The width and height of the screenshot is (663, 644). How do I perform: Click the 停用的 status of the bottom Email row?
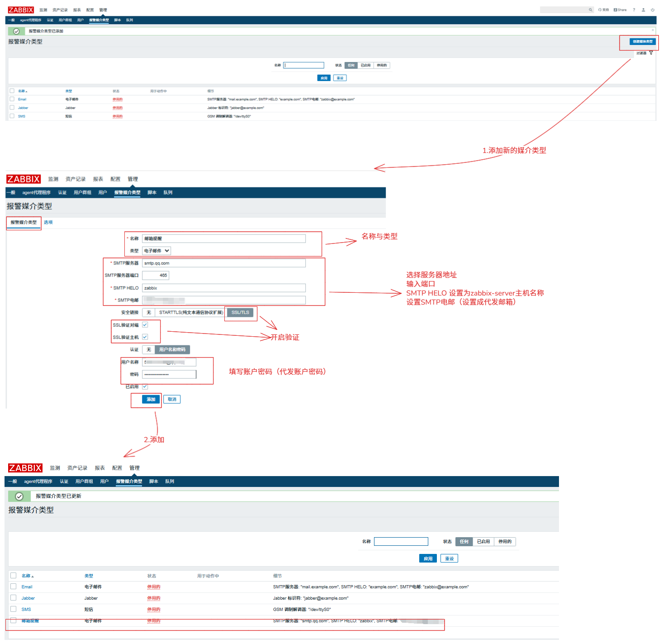coord(154,587)
